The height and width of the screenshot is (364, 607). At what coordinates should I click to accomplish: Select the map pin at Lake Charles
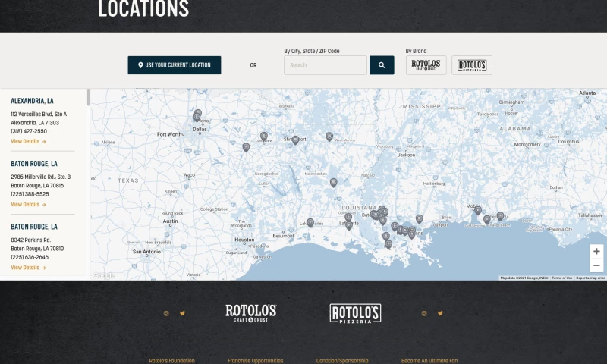pos(310,222)
